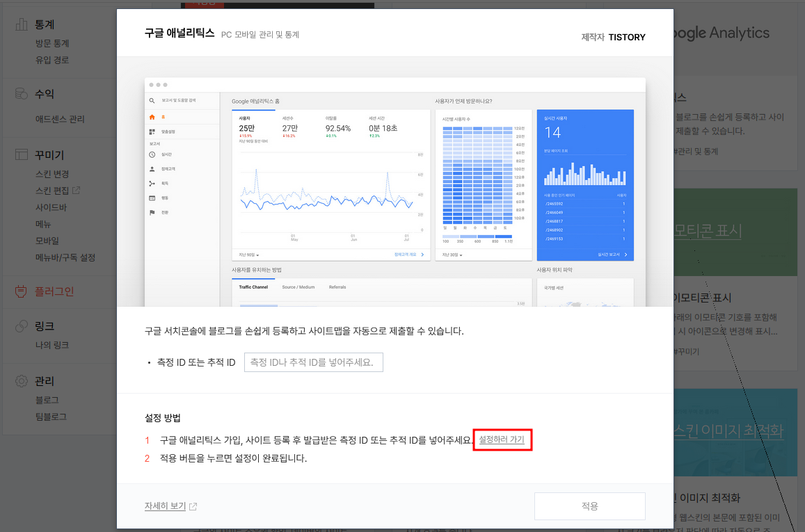Click the 구글 애널리틱스 dialog title

click(180, 33)
